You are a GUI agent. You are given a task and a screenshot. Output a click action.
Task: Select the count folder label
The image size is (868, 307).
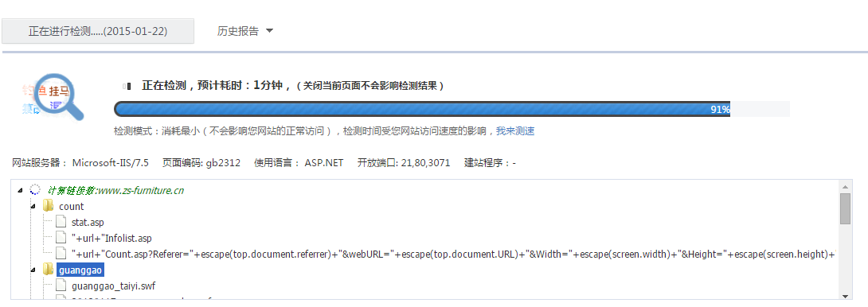(x=72, y=206)
